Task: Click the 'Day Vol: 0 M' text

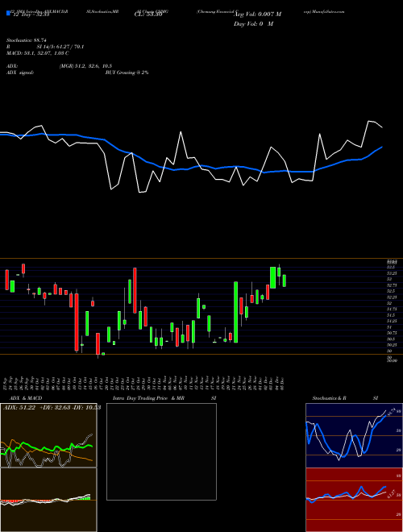Action: pyautogui.click(x=253, y=24)
